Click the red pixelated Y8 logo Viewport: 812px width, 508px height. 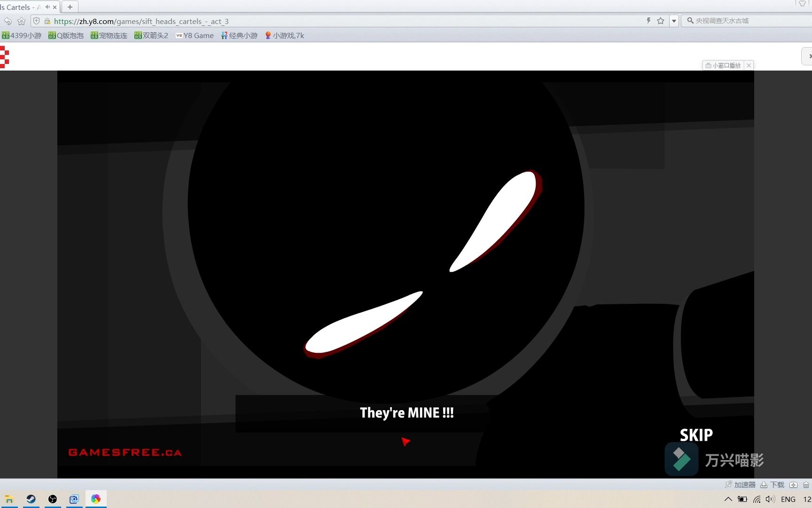[4, 57]
